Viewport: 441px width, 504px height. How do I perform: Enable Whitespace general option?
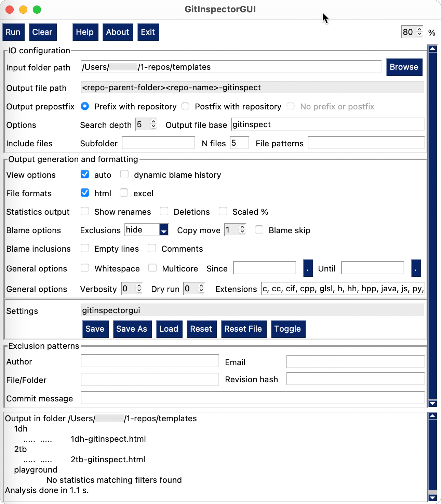[85, 268]
